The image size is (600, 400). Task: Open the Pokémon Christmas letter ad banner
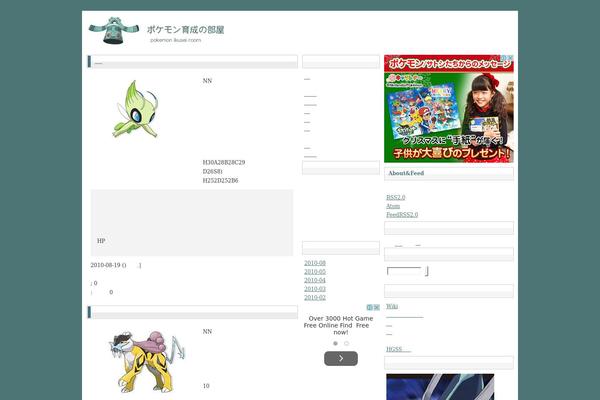[x=448, y=109]
